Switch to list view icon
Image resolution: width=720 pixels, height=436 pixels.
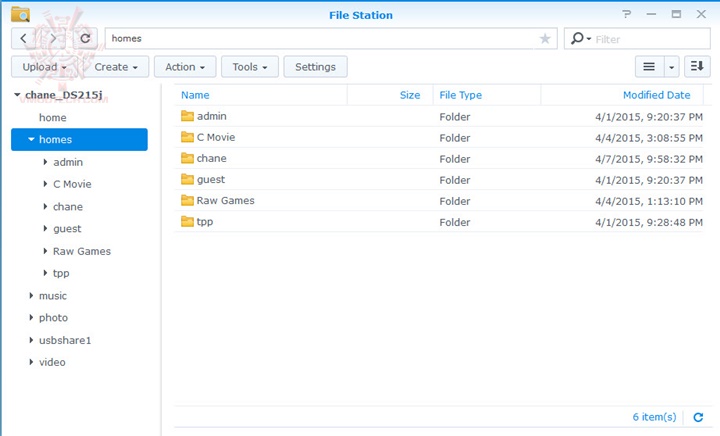(x=649, y=67)
